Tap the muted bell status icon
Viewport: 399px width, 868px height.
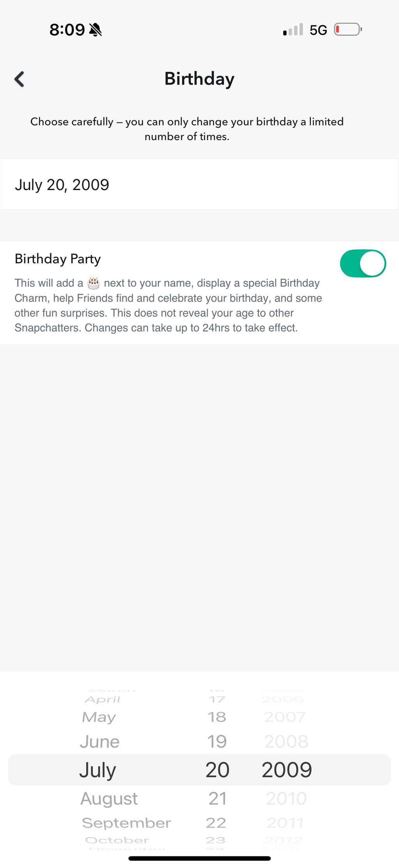tap(95, 30)
